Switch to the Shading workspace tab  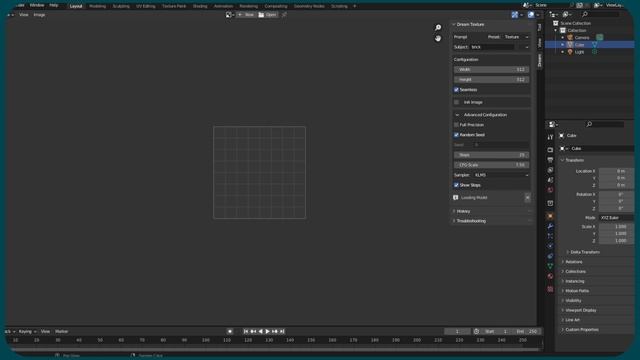(x=200, y=6)
